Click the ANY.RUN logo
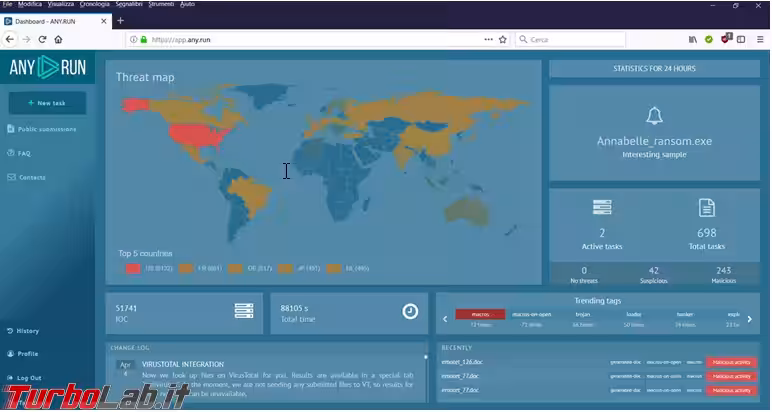 (x=48, y=69)
